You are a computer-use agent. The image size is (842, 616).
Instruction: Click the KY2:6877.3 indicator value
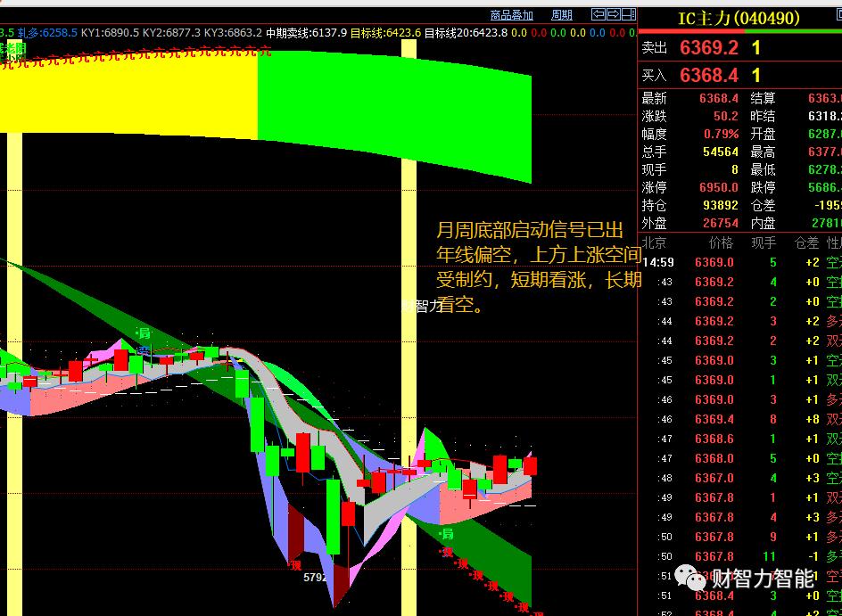click(x=171, y=33)
